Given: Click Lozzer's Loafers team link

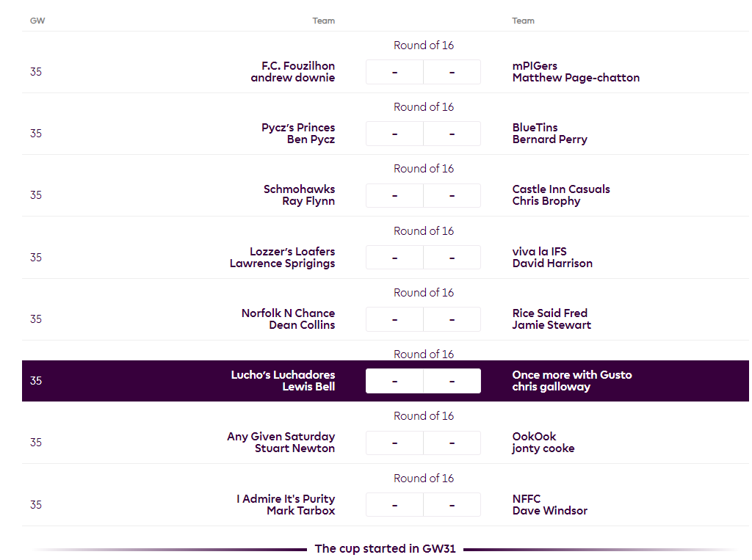Looking at the screenshot, I should [x=292, y=252].
